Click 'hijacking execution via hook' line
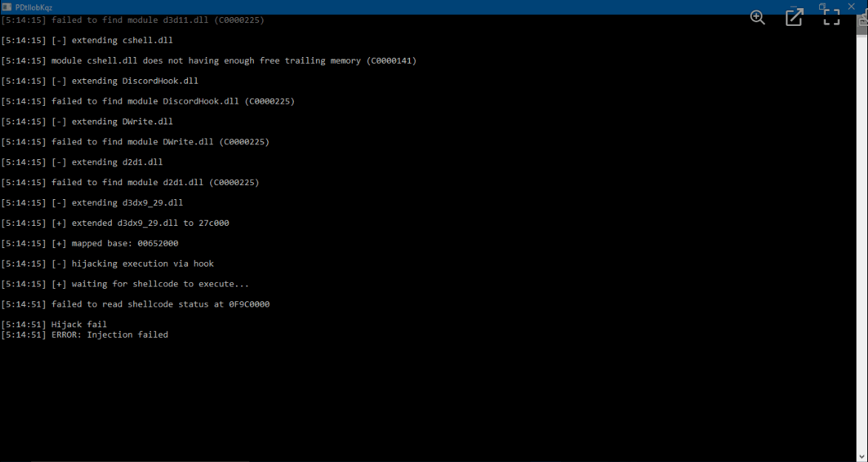This screenshot has height=462, width=868. [107, 264]
